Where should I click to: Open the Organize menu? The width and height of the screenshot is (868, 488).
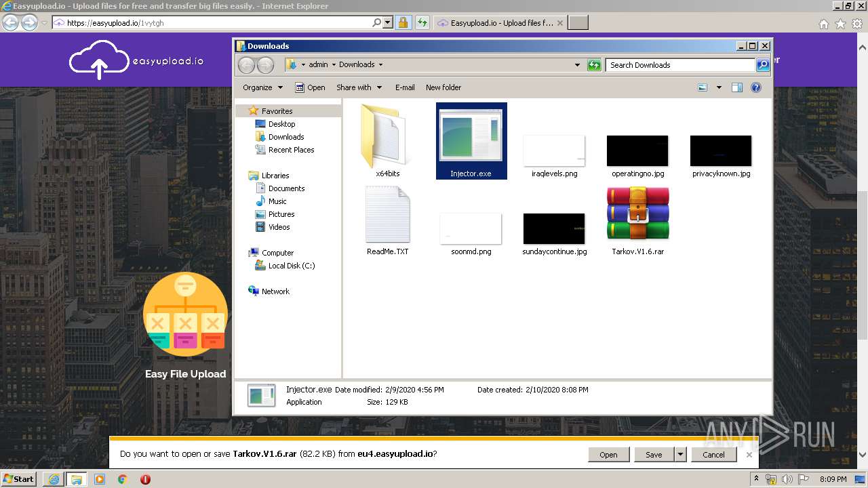[262, 87]
